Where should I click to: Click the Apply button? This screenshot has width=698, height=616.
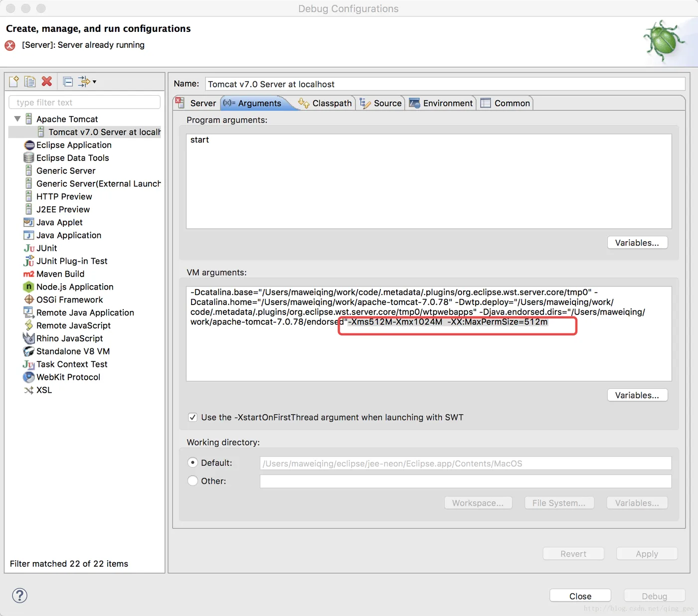(647, 554)
